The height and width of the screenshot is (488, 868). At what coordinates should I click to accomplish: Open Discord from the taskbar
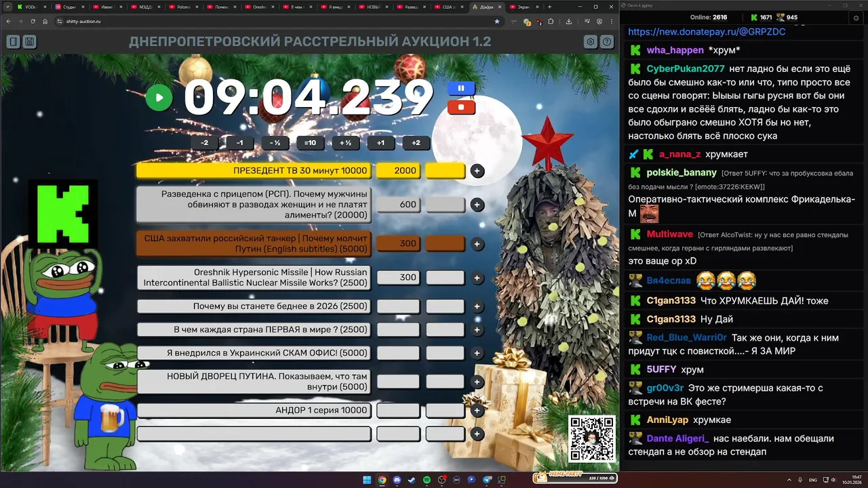397,480
